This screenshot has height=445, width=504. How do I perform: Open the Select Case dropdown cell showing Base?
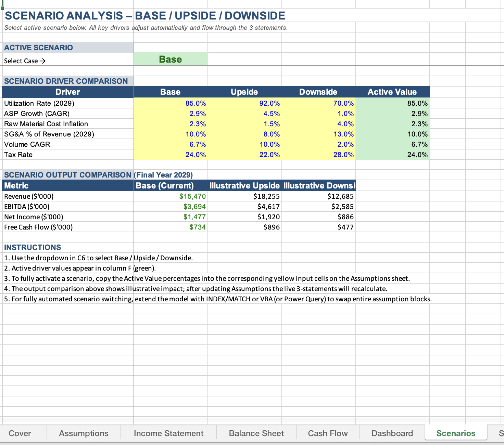coord(171,60)
